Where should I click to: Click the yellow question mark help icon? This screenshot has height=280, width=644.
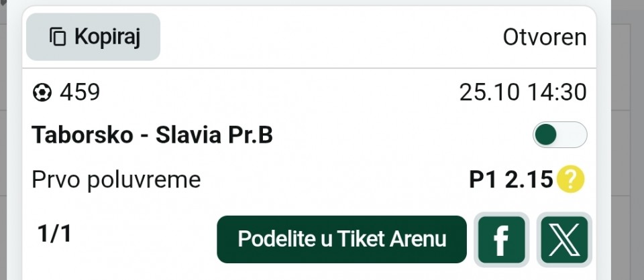click(x=571, y=179)
